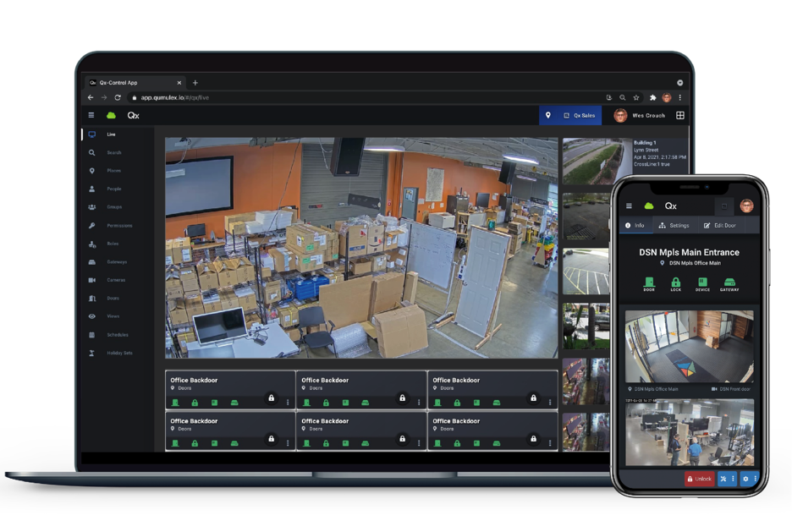The width and height of the screenshot is (803, 532).
Task: Tap the GATEWAY status icon on phone
Action: coord(729,284)
